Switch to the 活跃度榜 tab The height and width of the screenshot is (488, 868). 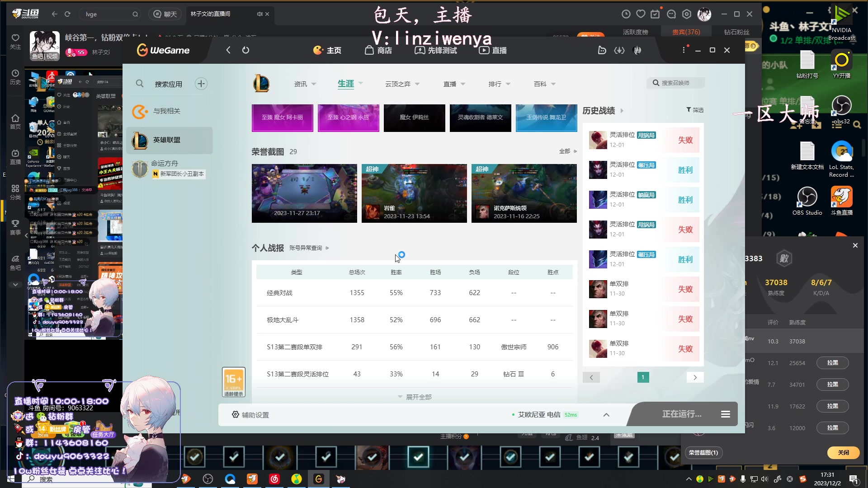click(635, 32)
